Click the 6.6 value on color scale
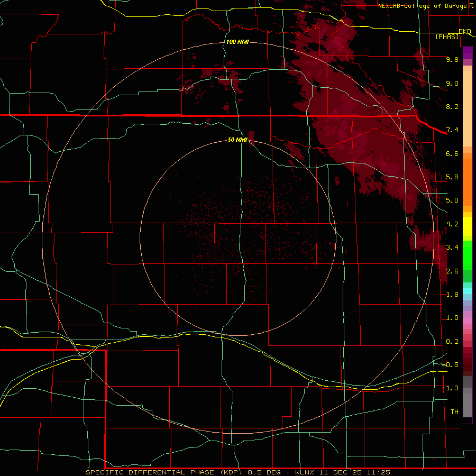Image resolution: width=476 pixels, height=476 pixels. (452, 153)
